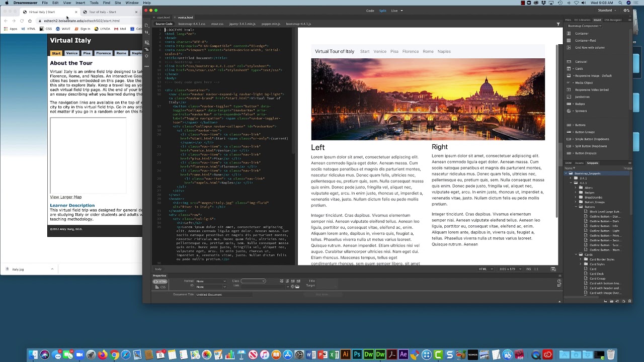
Task: Select HTML mode in Properties panel
Action: (x=160, y=282)
